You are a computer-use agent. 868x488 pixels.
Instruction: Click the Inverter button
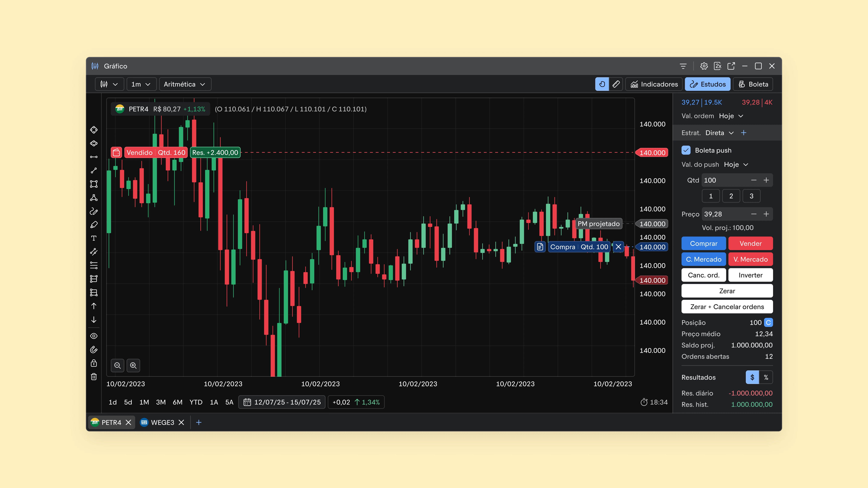pyautogui.click(x=750, y=275)
